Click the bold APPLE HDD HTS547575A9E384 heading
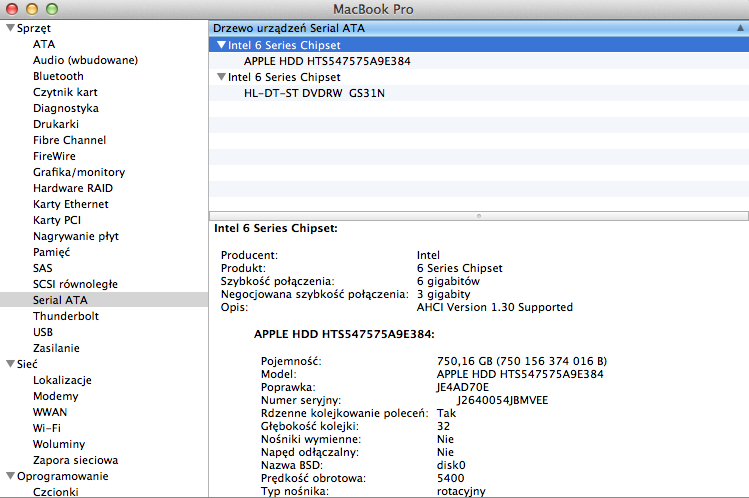Screen dimensions: 749x498 [x=344, y=334]
